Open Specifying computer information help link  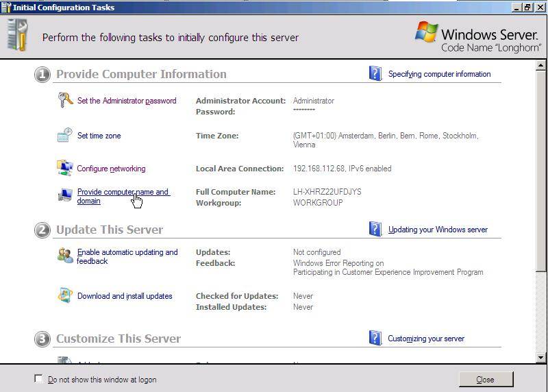pos(439,74)
